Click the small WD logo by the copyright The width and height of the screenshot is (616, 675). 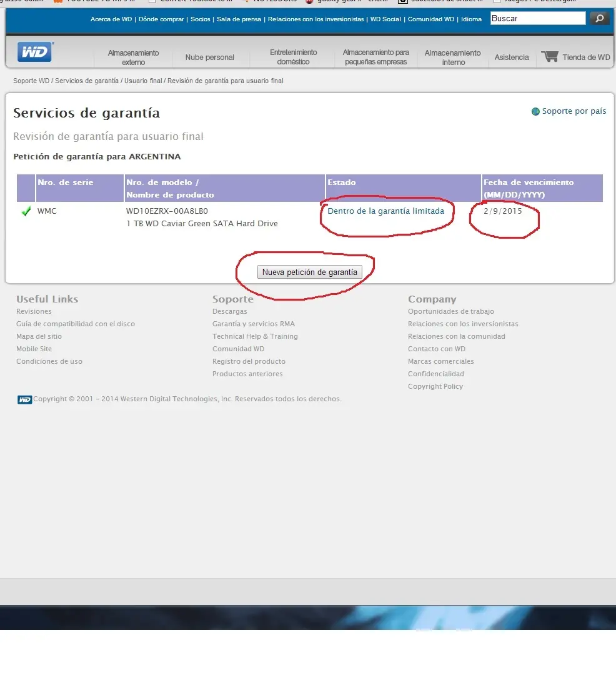24,399
